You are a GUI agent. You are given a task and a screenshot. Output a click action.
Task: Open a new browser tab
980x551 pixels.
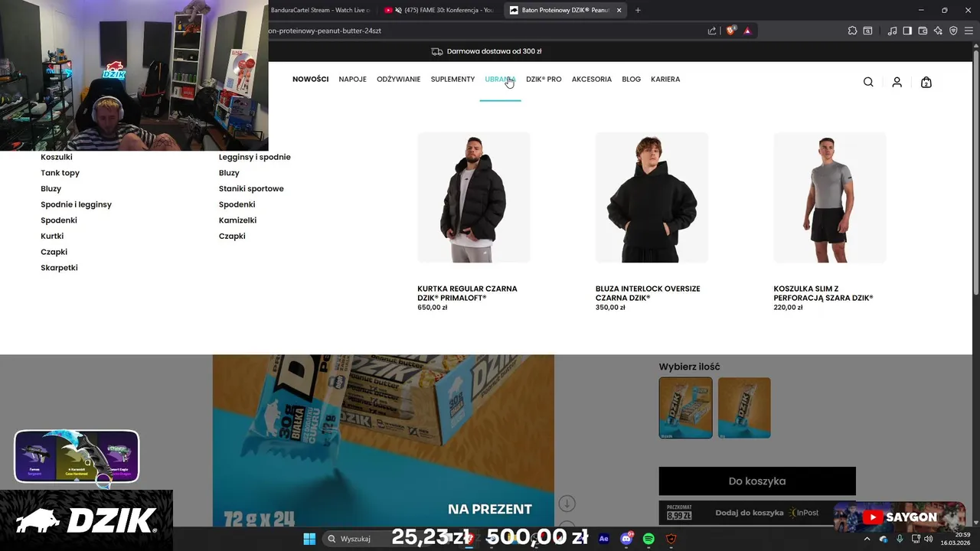[x=638, y=10]
